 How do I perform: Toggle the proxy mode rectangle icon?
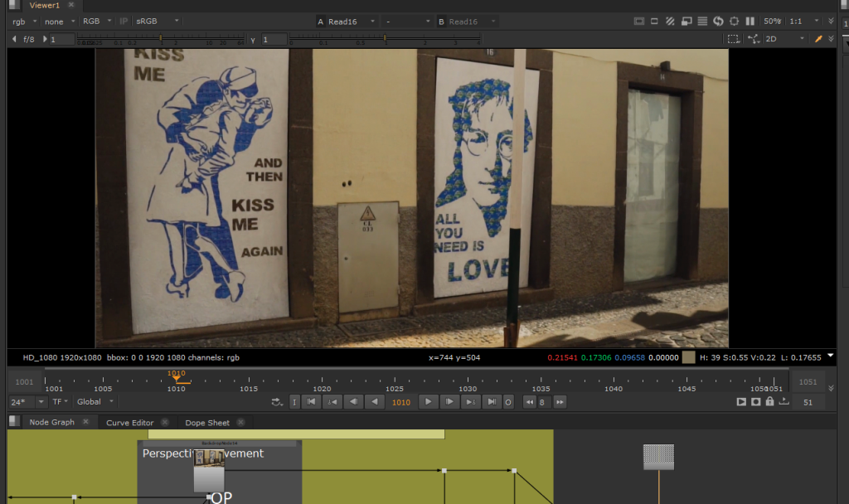coord(654,21)
